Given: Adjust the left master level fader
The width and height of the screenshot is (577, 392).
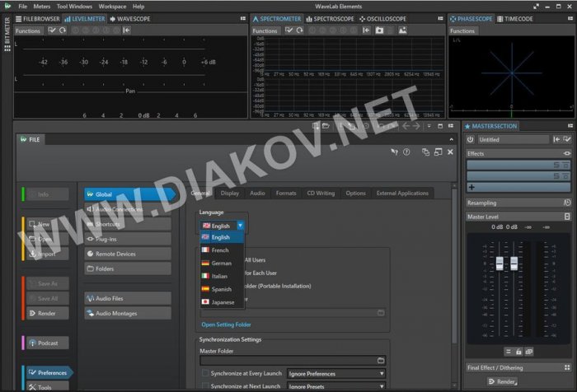Looking at the screenshot, I should click(500, 264).
